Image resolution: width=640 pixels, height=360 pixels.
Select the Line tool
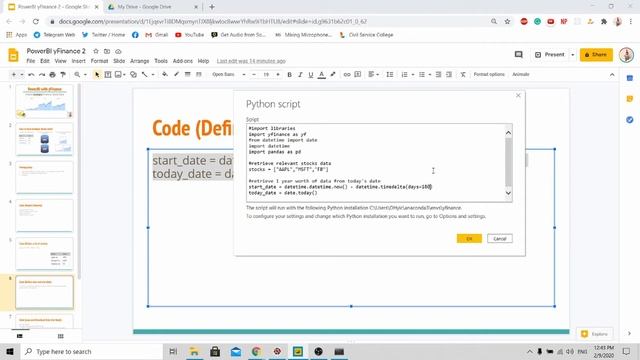(144, 75)
